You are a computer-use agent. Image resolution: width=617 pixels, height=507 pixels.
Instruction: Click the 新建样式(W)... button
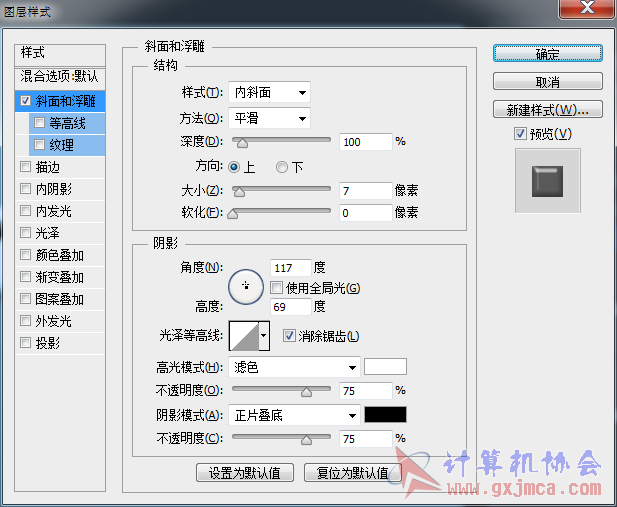pyautogui.click(x=547, y=109)
